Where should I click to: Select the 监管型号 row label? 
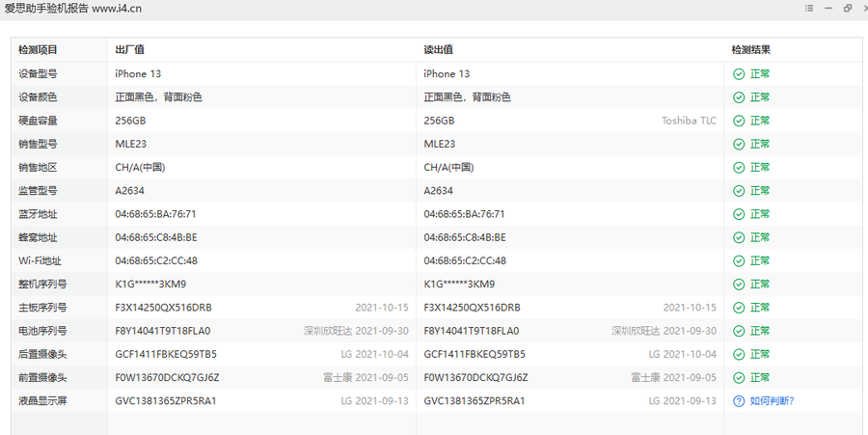[x=38, y=190]
